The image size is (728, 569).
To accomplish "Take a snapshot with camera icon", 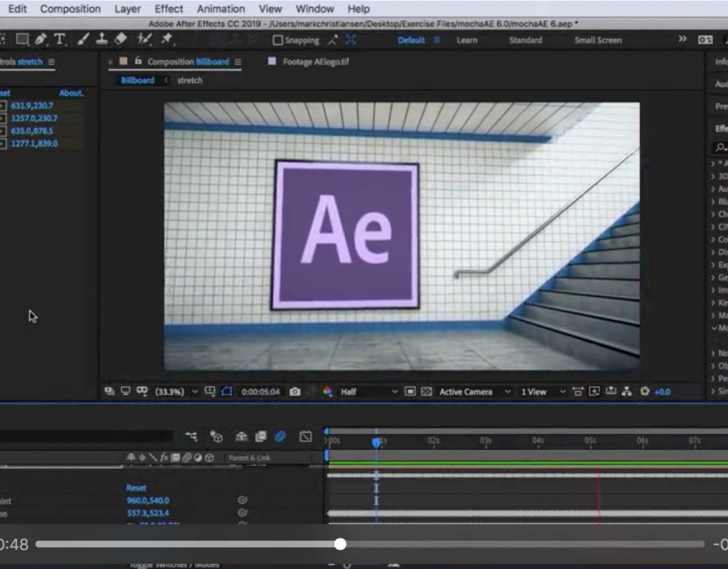I will (x=295, y=392).
